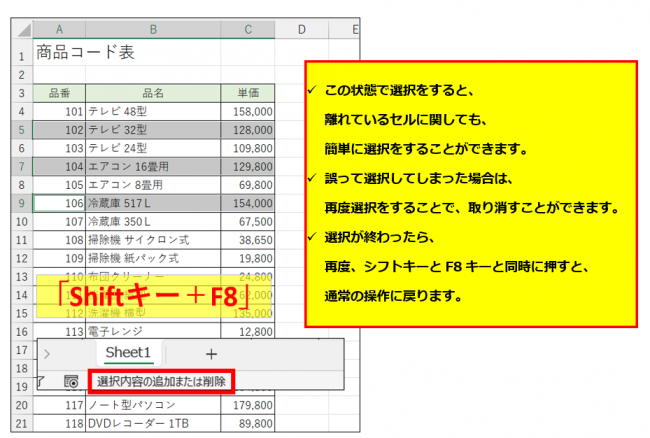Viewport: 650px width, 438px height.
Task: Click the macro recording status bar icon
Action: point(71,382)
